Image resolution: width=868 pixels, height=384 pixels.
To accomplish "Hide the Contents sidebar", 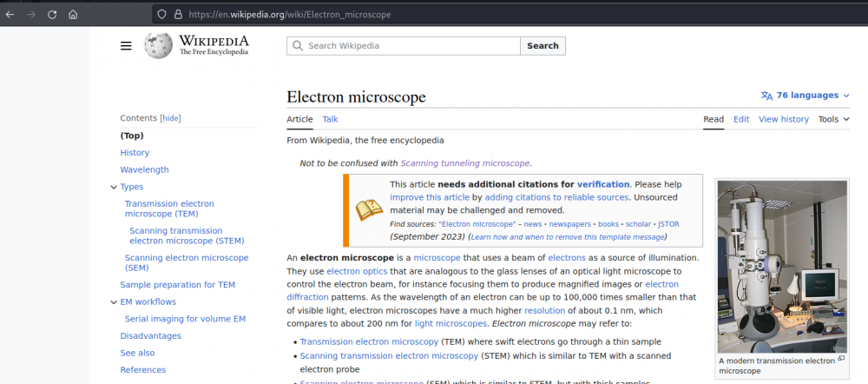I will click(x=171, y=118).
